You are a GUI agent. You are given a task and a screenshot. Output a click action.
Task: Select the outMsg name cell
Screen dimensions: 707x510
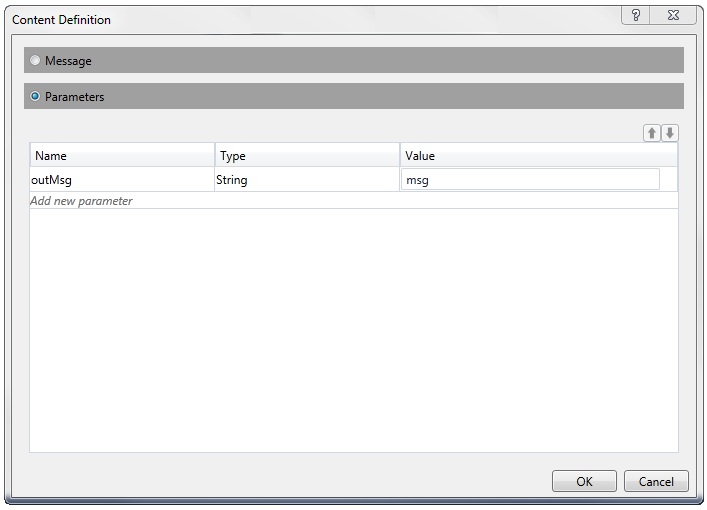(x=122, y=180)
